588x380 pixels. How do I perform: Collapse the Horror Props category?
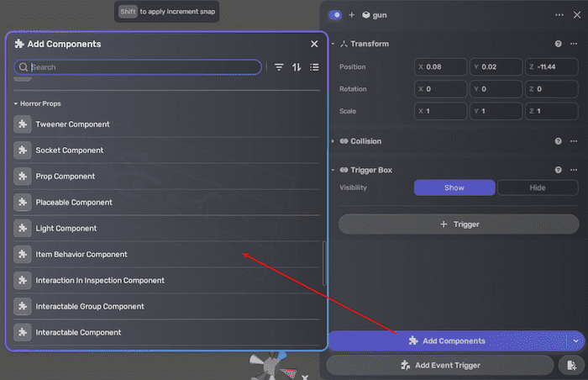[x=15, y=103]
